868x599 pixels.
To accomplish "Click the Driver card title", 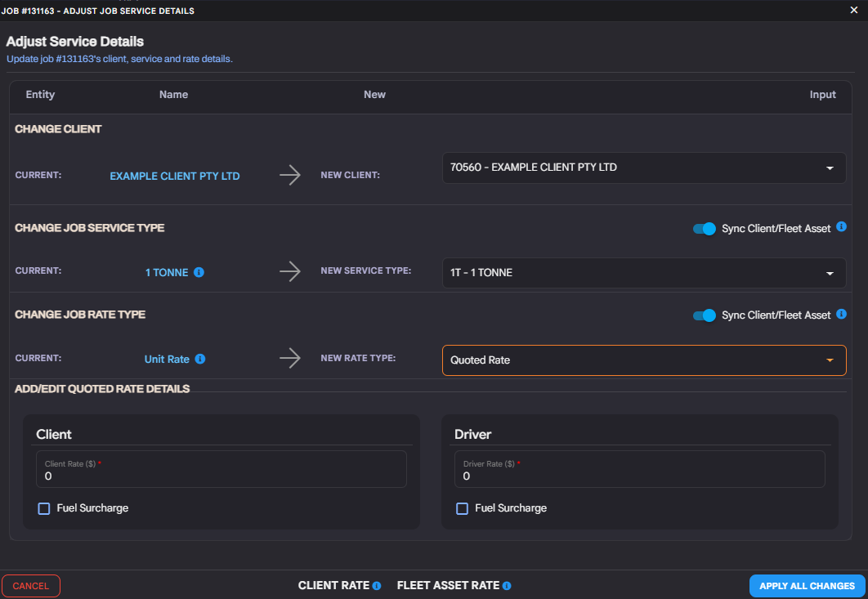I will click(x=472, y=435).
